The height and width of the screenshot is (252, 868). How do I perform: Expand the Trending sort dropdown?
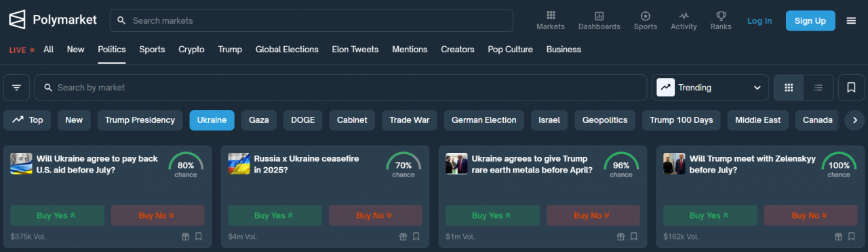[710, 88]
